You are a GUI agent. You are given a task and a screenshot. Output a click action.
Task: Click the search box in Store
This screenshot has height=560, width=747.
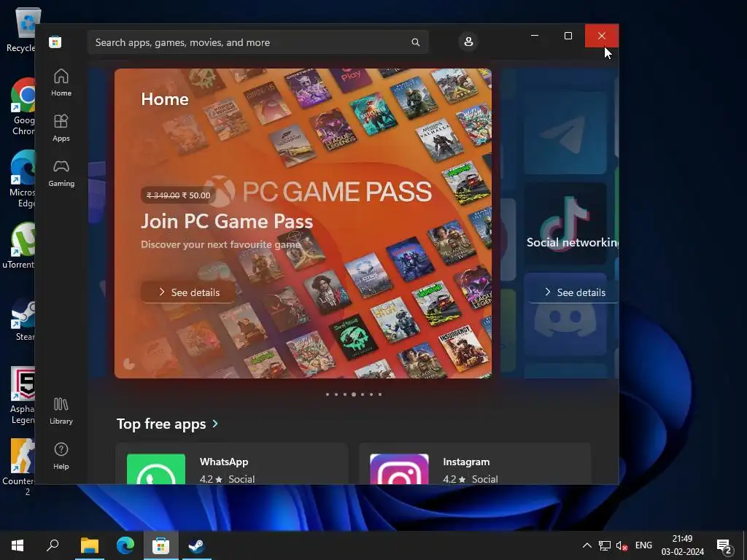[258, 42]
